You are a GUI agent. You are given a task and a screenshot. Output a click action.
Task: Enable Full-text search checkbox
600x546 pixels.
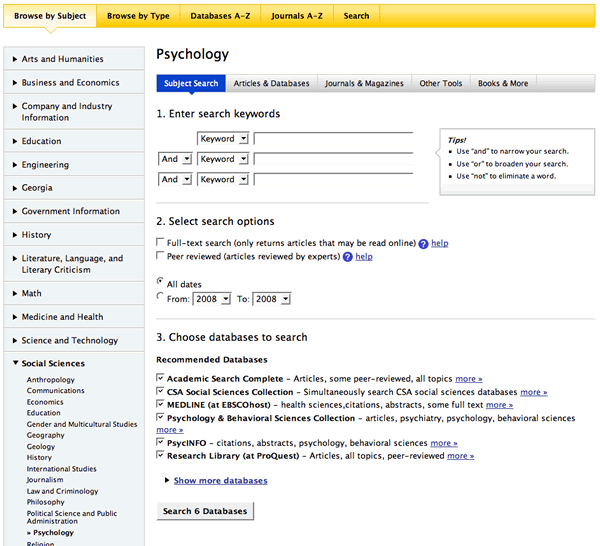160,242
